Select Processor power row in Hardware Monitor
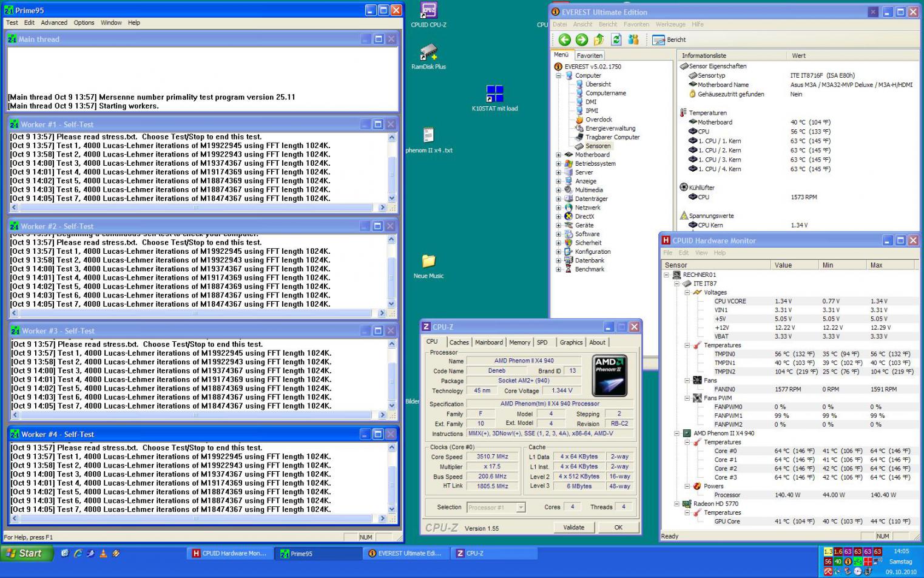Image resolution: width=924 pixels, height=578 pixels. [x=790, y=495]
